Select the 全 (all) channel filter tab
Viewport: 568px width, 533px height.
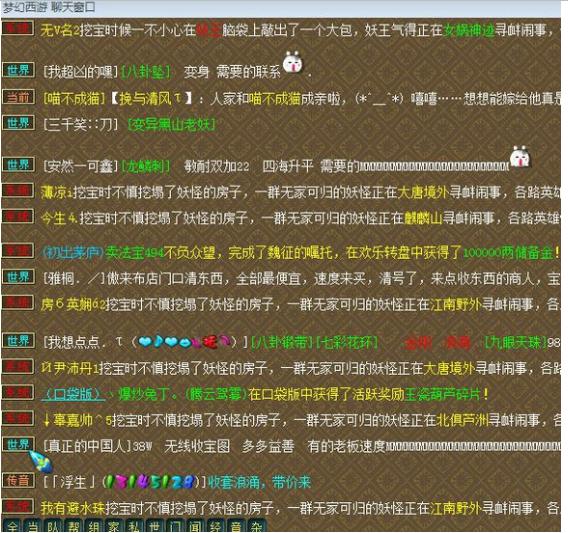point(12,526)
